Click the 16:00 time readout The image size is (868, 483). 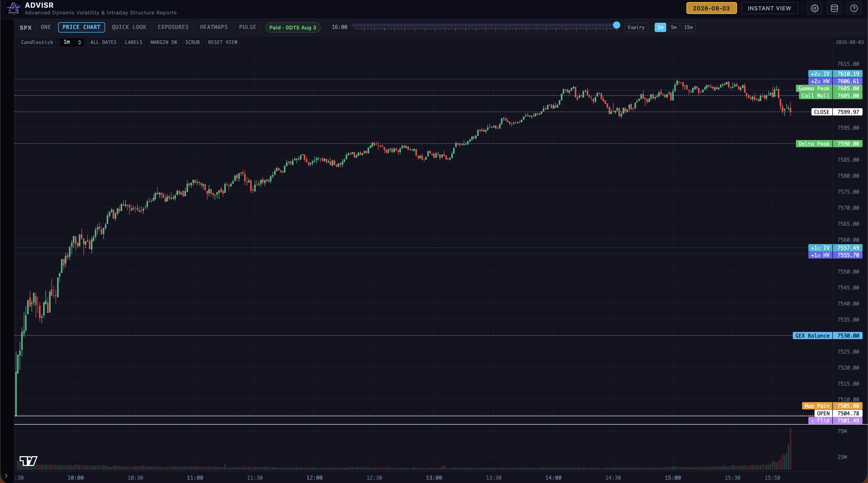[339, 27]
